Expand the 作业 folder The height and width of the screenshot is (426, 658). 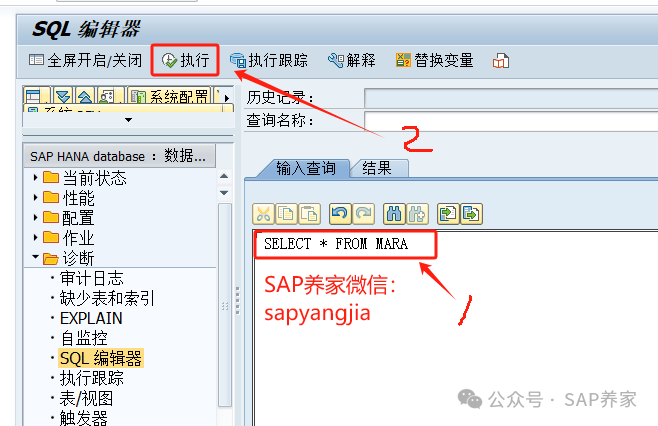click(36, 238)
